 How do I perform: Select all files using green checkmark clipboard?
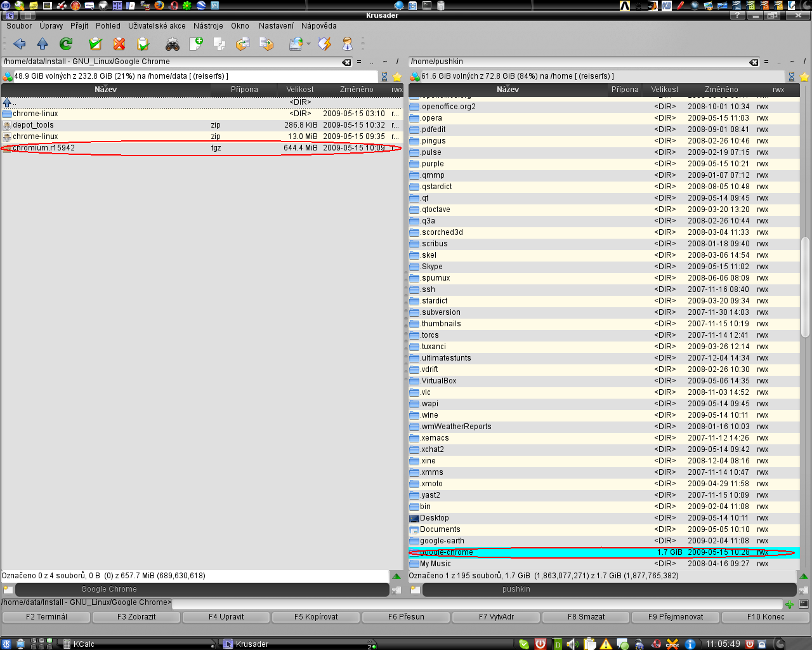95,44
